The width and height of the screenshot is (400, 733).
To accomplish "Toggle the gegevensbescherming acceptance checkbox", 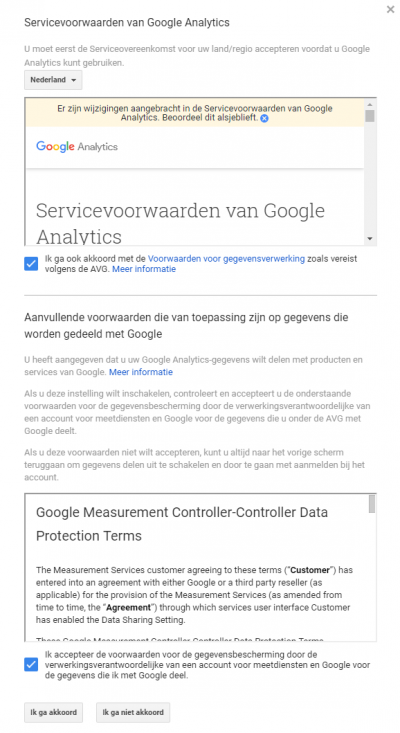I will click(31, 664).
